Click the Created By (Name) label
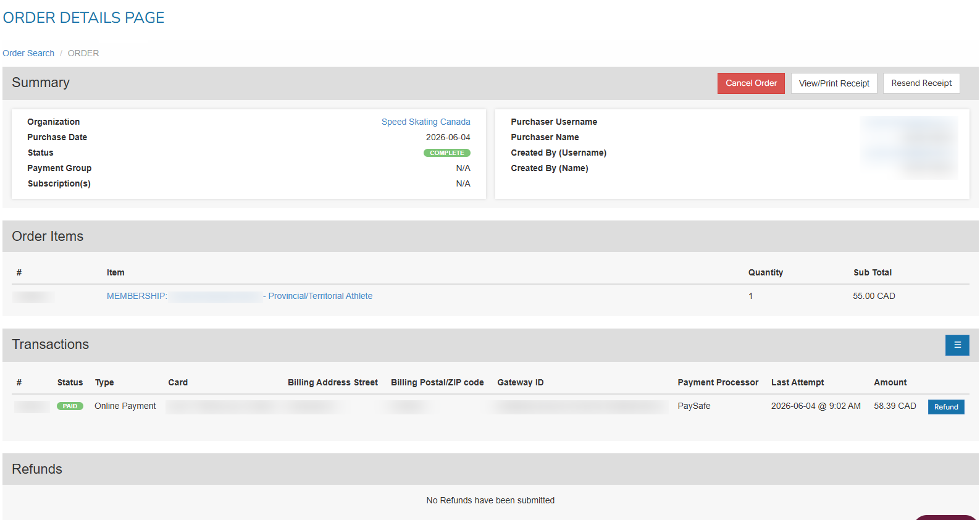This screenshot has height=520, width=980. coord(549,168)
